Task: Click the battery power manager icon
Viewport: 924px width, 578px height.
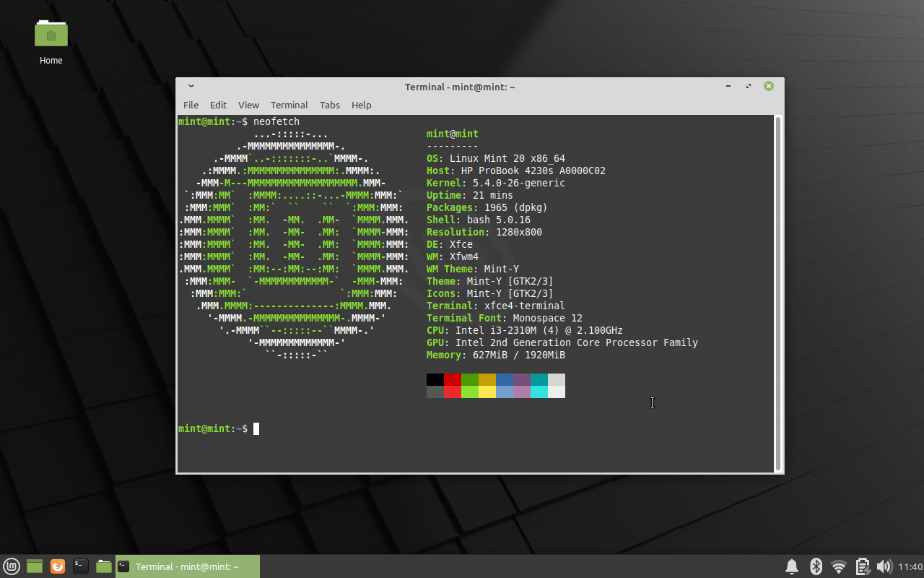Action: pos(862,566)
